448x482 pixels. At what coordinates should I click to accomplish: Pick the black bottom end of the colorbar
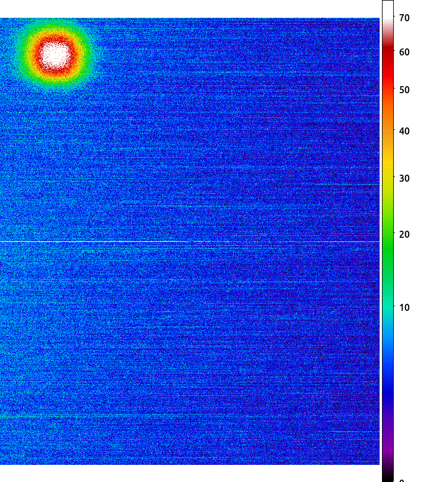[x=388, y=475]
